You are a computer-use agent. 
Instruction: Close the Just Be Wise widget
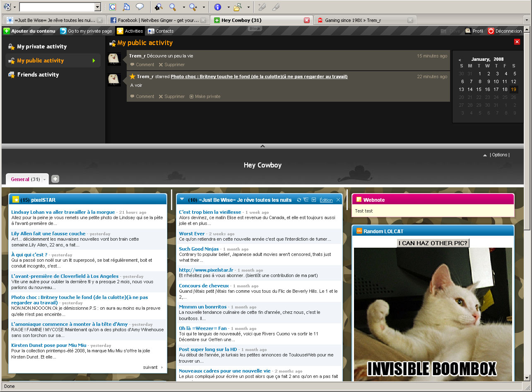click(x=338, y=200)
